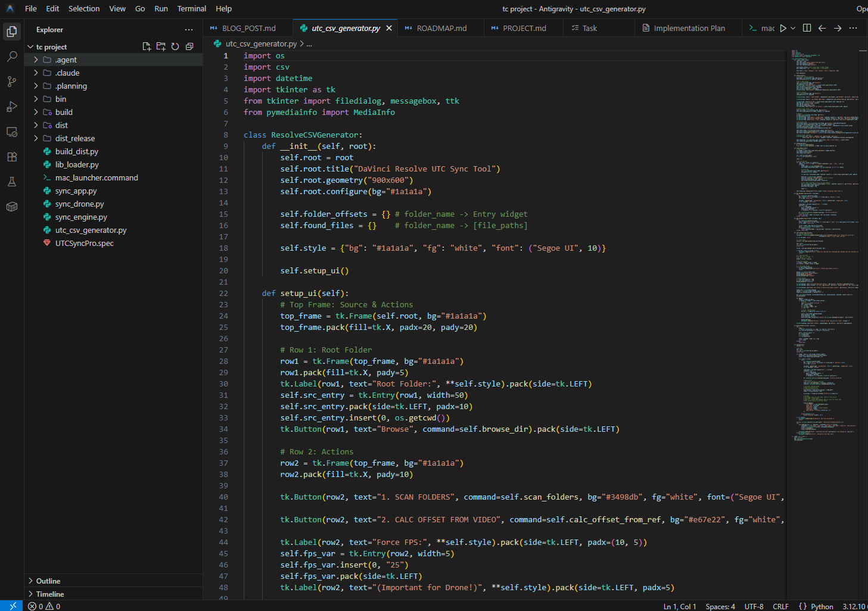Screen dimensions: 868x611
Task: Click the New File icon in Explorer
Action: (147, 46)
